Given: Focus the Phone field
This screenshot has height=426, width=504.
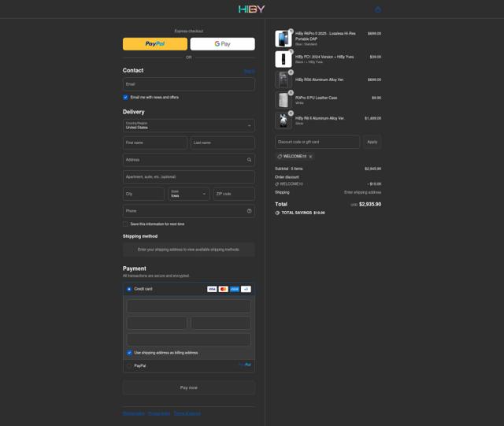Looking at the screenshot, I should (189, 211).
